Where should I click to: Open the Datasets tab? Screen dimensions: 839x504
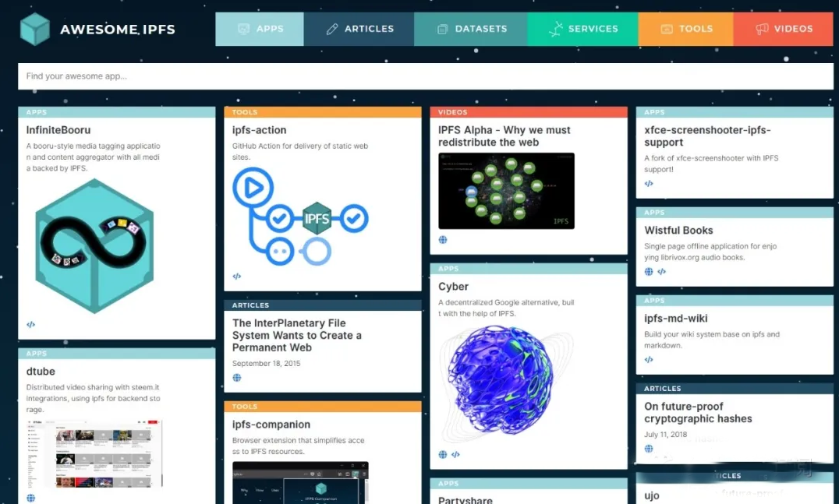[471, 29]
